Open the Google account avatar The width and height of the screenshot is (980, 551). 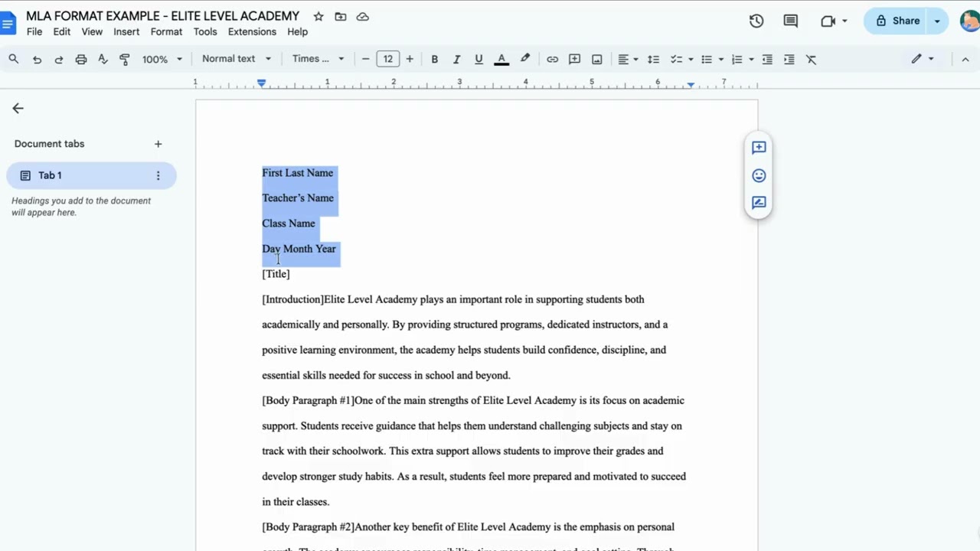(971, 21)
